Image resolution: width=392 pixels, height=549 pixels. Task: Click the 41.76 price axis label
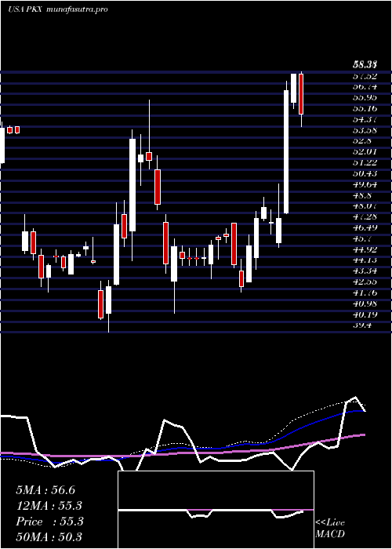click(365, 293)
